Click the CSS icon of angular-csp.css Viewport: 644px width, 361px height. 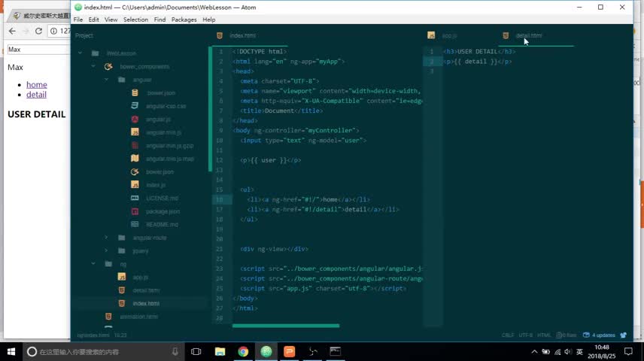(135, 106)
